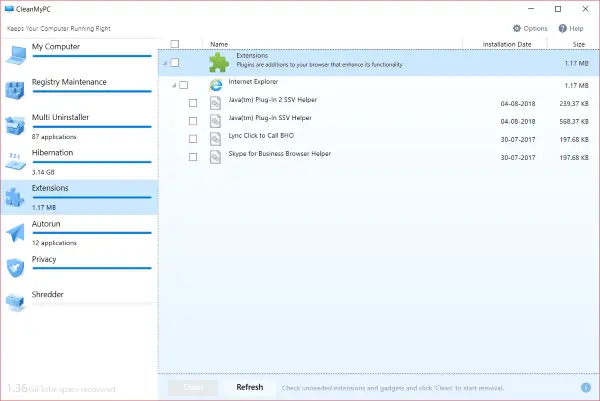Click the Lync Click to Call BHO file icon
Screen dimensions: 600x401
pos(215,139)
